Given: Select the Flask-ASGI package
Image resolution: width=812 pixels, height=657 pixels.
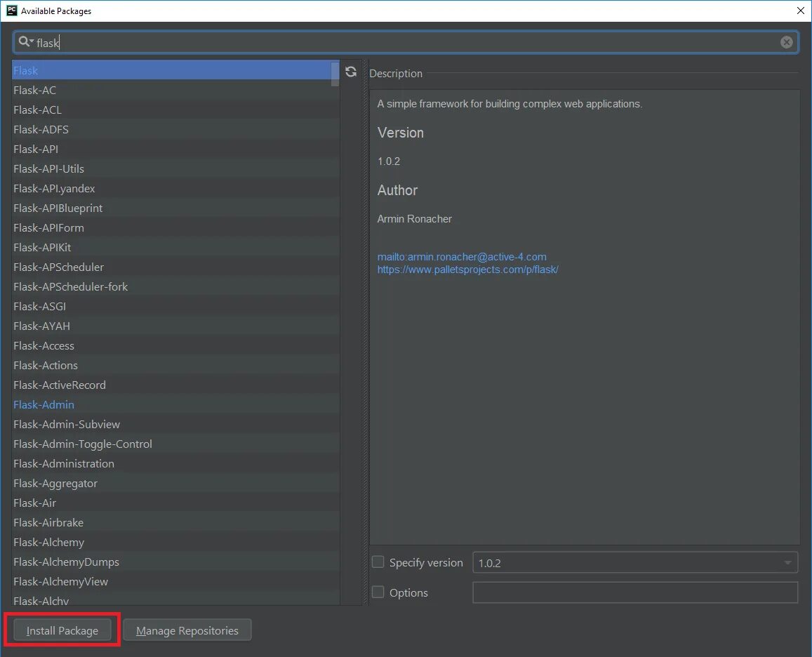Looking at the screenshot, I should [175, 307].
